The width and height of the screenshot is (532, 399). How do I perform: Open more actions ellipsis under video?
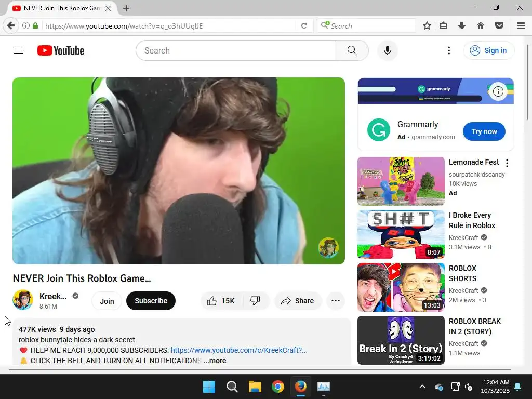click(336, 301)
